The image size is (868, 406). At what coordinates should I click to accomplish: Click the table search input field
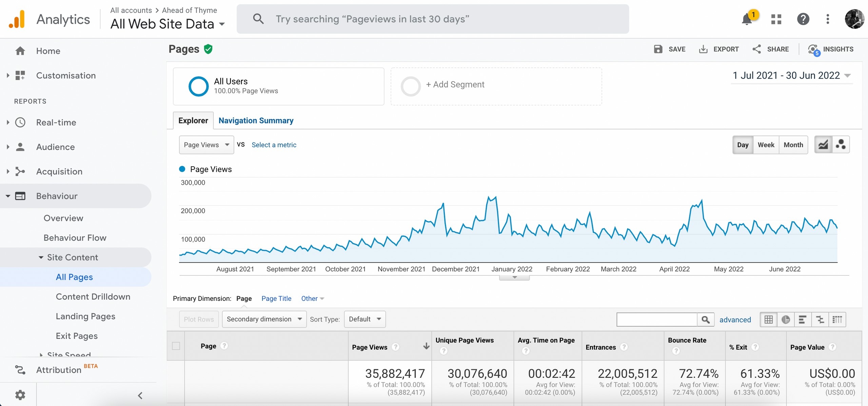pyautogui.click(x=657, y=320)
